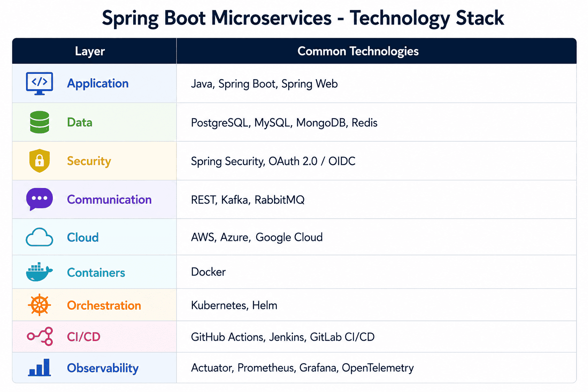Select the Cloud layer label
Image resolution: width=588 pixels, height=392 pixels.
coord(83,237)
